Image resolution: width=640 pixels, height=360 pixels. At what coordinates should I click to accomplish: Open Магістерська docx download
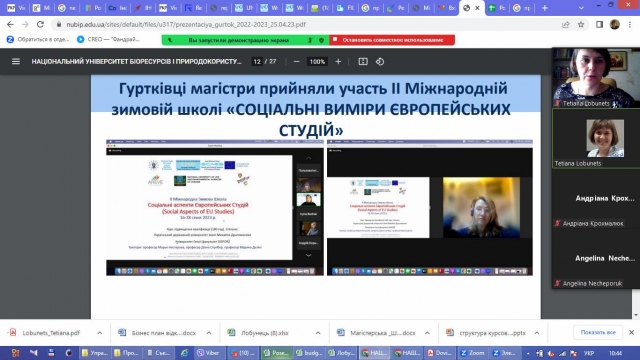pos(376,333)
